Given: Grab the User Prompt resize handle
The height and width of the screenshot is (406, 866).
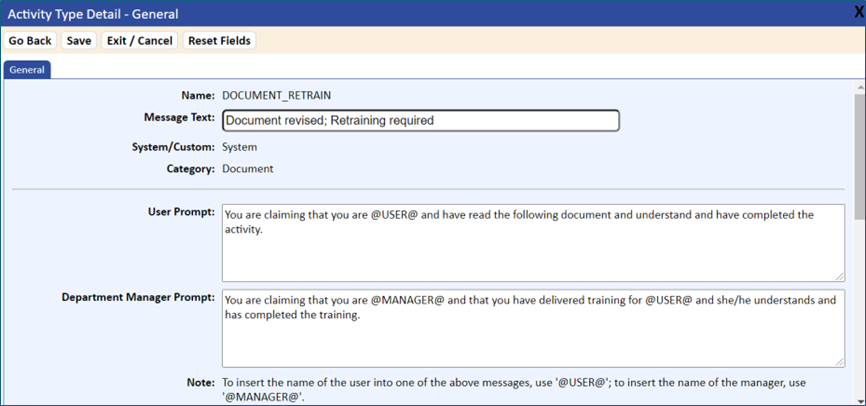Looking at the screenshot, I should [x=840, y=277].
